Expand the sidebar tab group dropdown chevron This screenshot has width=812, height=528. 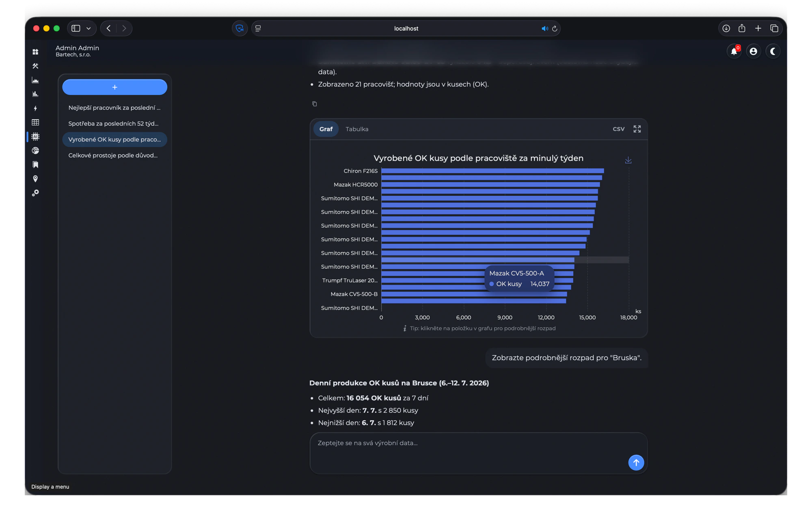89,28
